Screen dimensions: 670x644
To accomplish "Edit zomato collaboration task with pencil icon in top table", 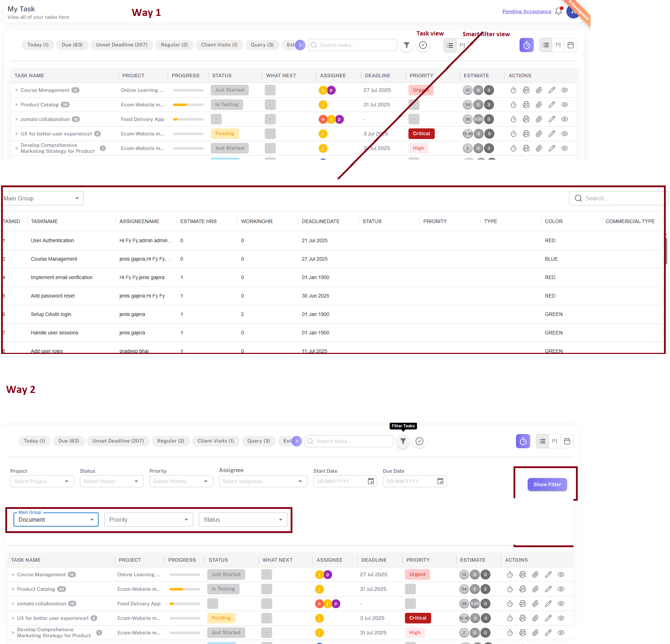I will pos(552,119).
